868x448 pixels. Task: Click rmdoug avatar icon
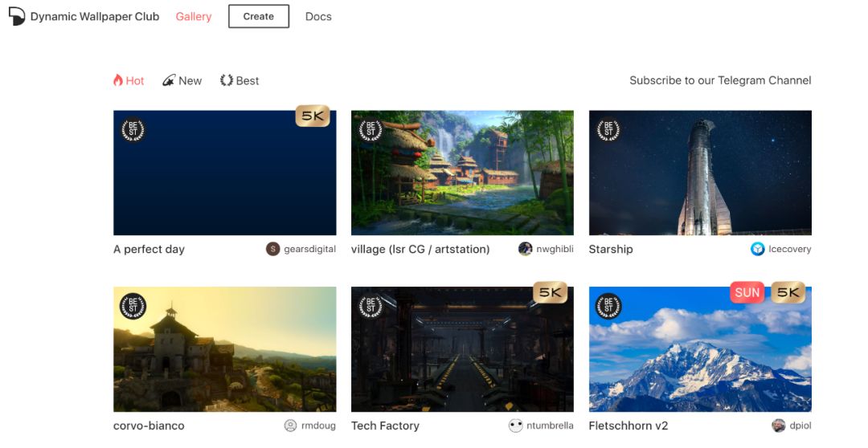point(291,426)
